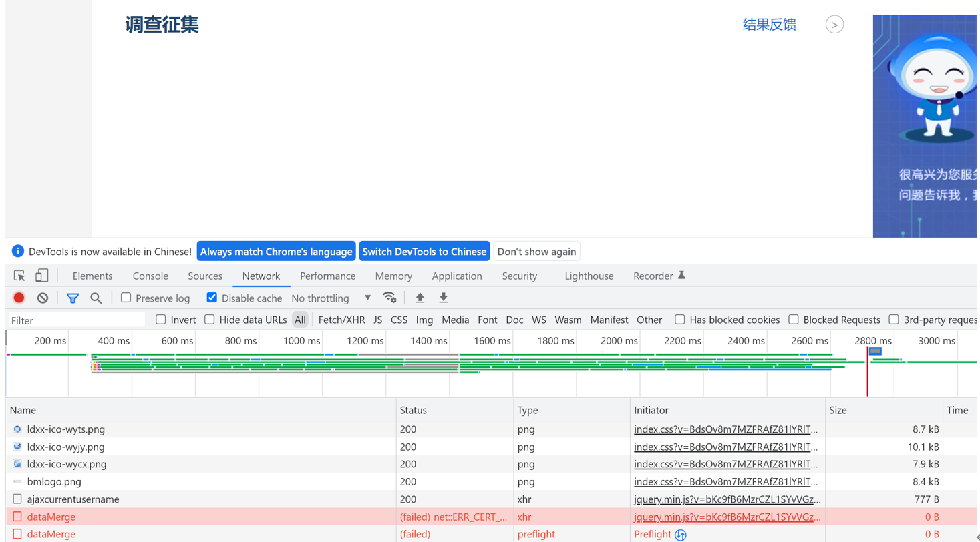The height and width of the screenshot is (542, 980).
Task: Clear the network log
Action: tap(43, 298)
